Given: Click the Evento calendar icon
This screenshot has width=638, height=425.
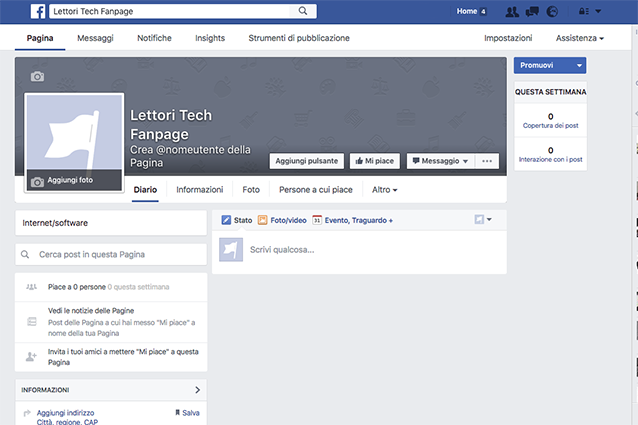Looking at the screenshot, I should (317, 220).
